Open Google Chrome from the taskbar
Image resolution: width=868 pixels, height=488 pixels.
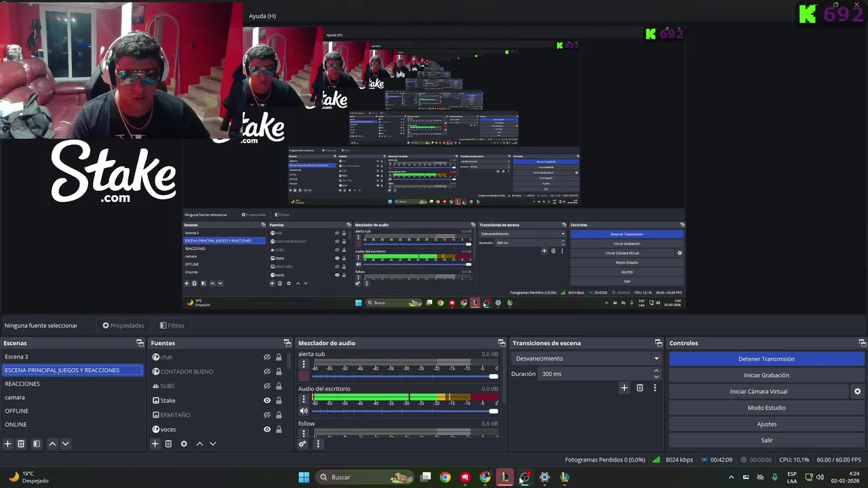(445, 477)
